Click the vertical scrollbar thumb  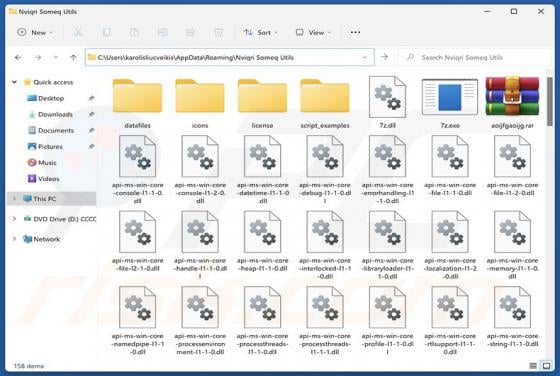(x=550, y=102)
